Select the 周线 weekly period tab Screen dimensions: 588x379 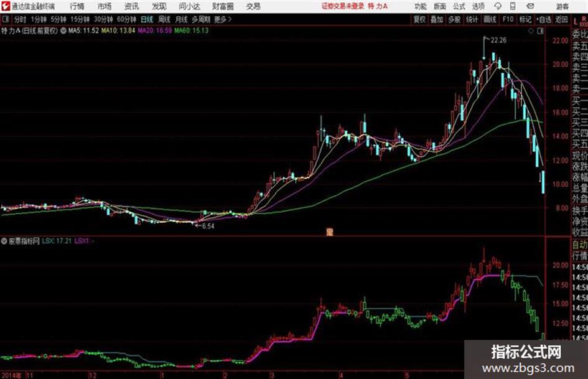[x=164, y=19]
